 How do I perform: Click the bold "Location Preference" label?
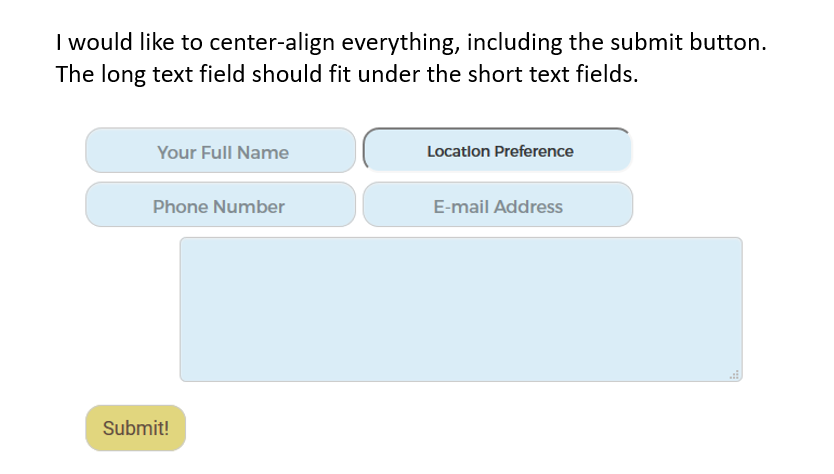point(500,152)
